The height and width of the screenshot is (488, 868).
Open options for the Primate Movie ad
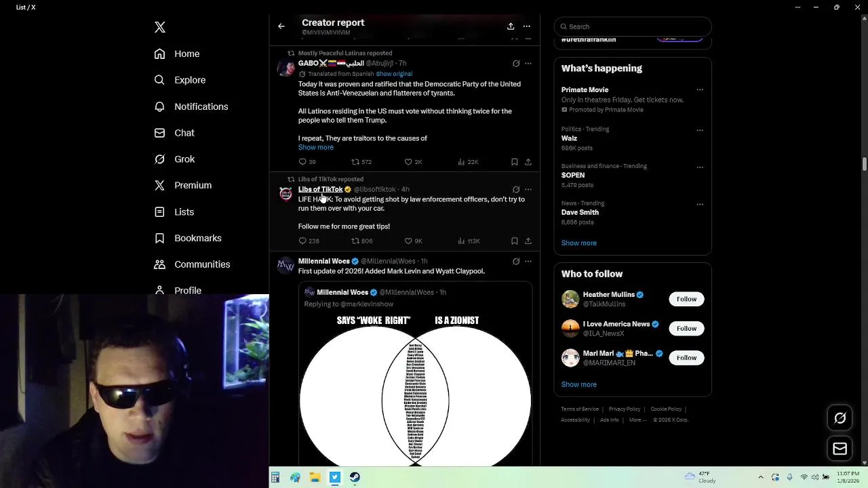(x=700, y=90)
